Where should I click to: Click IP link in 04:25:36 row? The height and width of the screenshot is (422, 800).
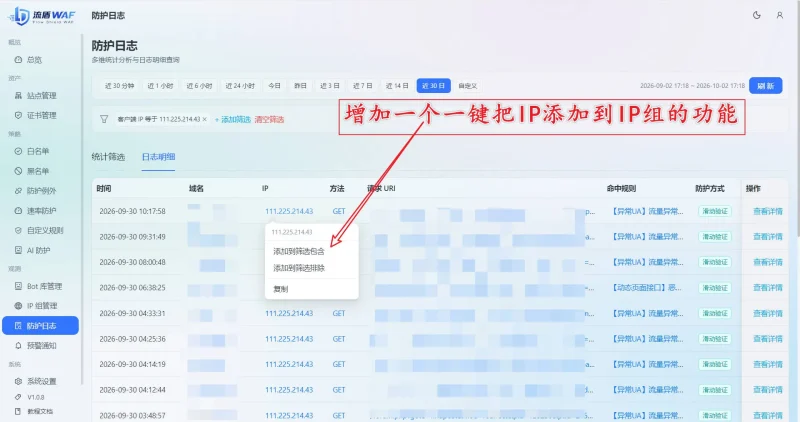(289, 339)
